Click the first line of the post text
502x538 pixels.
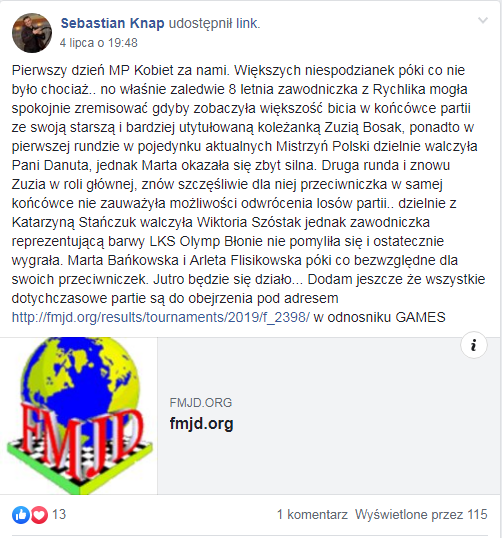(x=238, y=70)
